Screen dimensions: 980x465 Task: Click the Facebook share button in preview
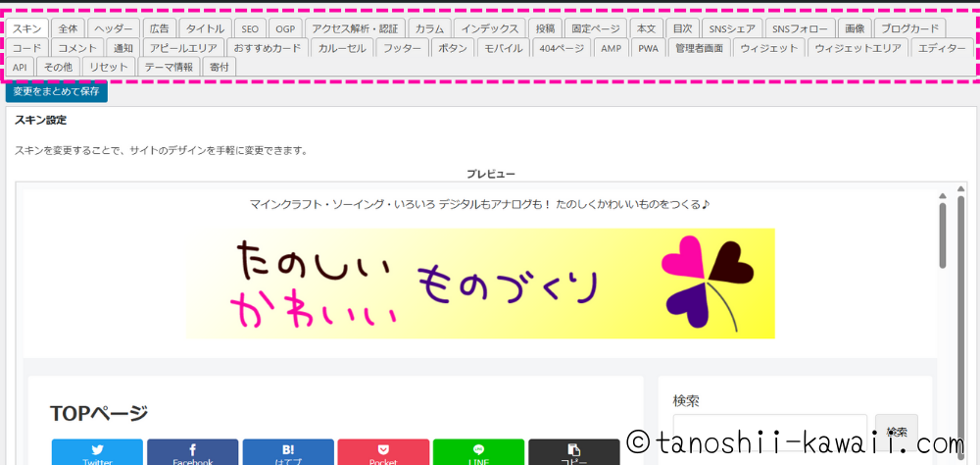tap(192, 452)
